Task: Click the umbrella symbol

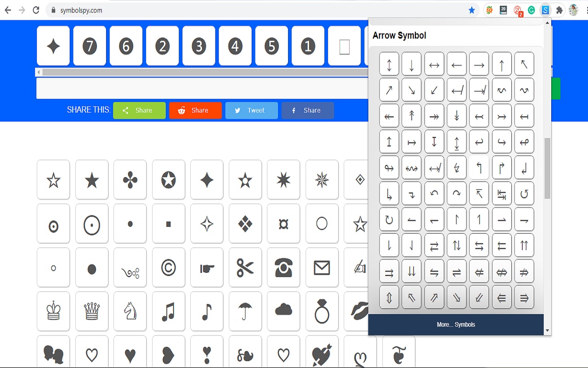Action: click(x=245, y=311)
